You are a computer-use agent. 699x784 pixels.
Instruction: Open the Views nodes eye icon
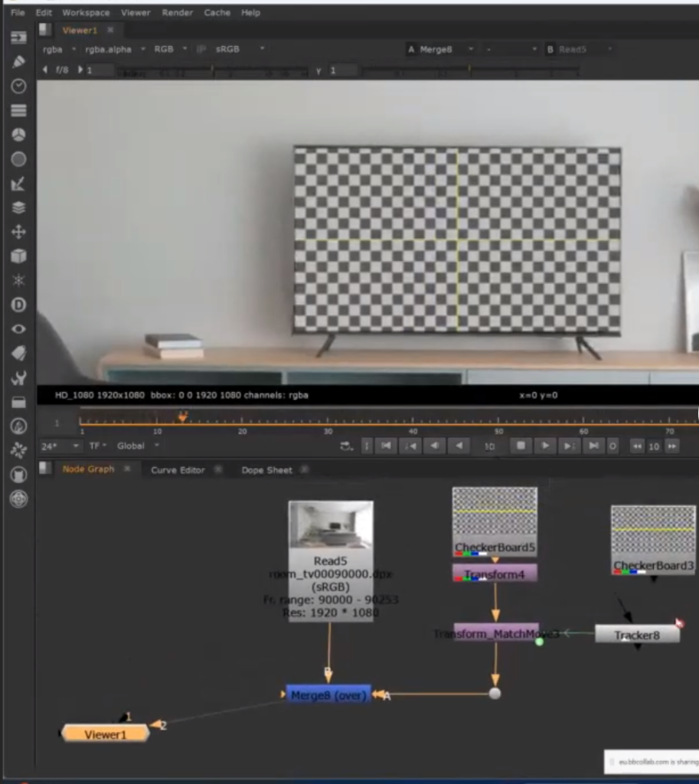[18, 329]
